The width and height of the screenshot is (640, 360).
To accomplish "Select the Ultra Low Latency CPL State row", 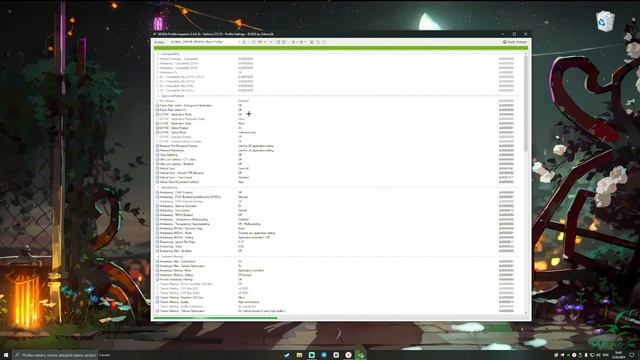I will pyautogui.click(x=339, y=159).
